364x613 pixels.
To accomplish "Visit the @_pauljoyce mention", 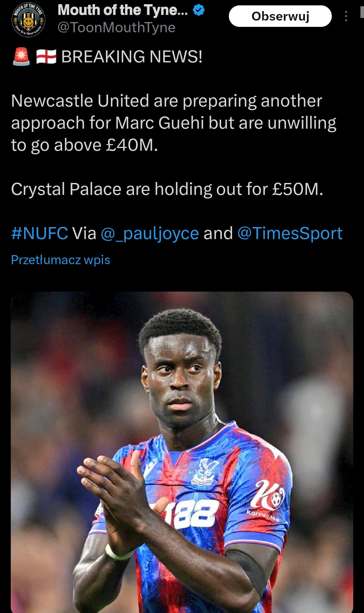I will coord(150,233).
